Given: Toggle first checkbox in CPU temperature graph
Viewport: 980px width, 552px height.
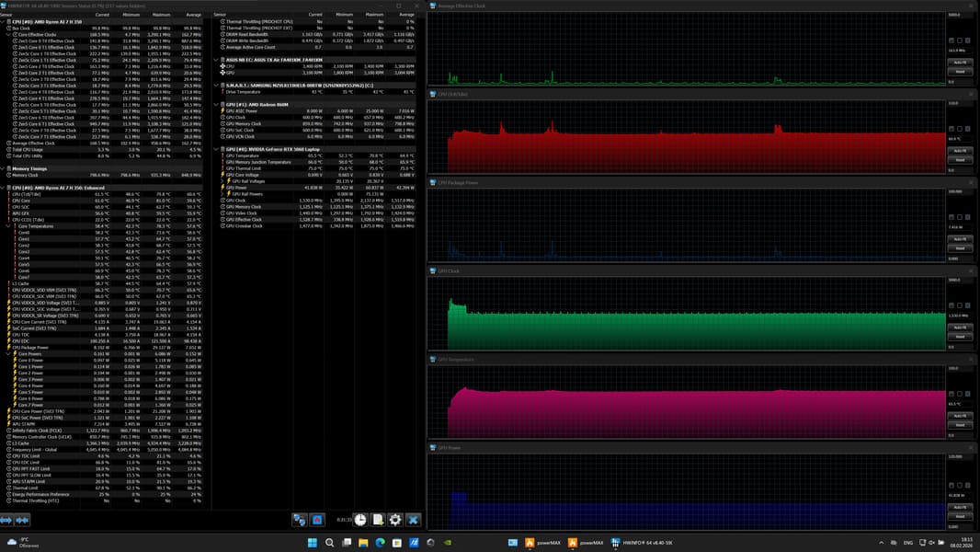Looking at the screenshot, I should 952,129.
